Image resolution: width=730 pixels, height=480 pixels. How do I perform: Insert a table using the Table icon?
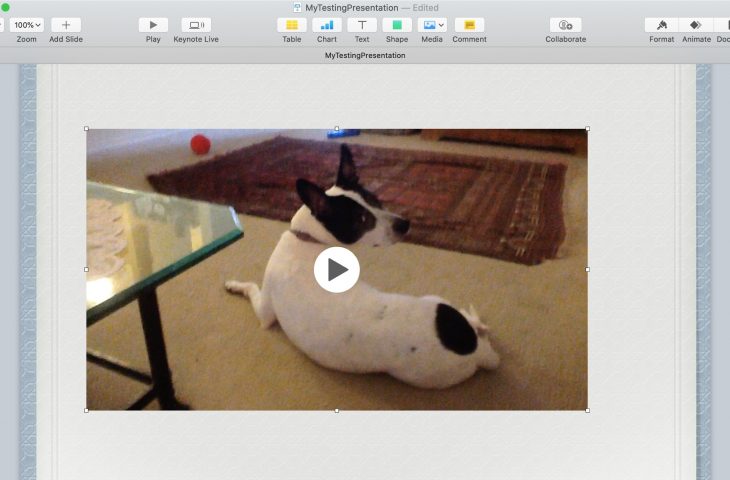[x=291, y=25]
